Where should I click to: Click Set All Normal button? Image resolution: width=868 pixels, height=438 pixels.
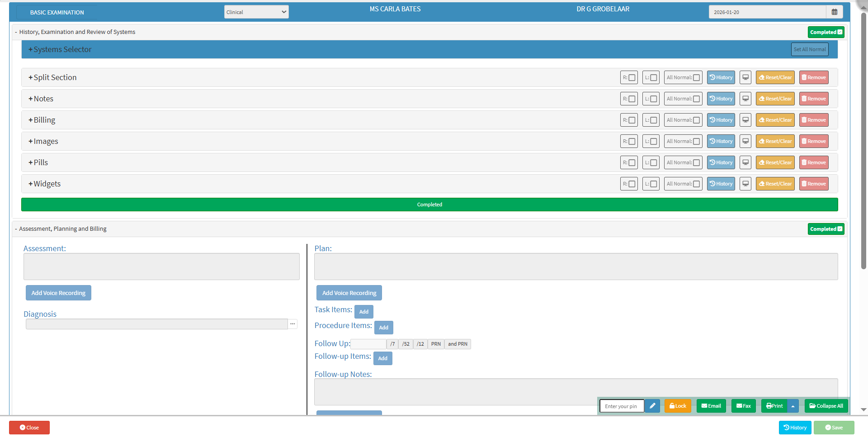point(809,49)
